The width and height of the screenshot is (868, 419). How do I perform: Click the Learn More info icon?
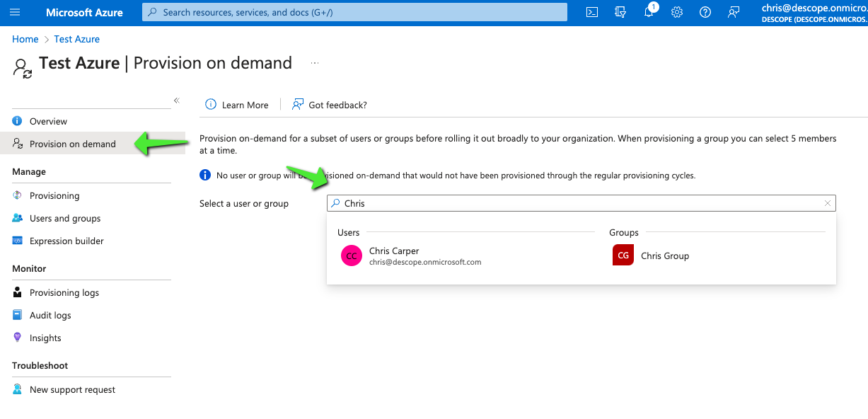[x=211, y=105]
